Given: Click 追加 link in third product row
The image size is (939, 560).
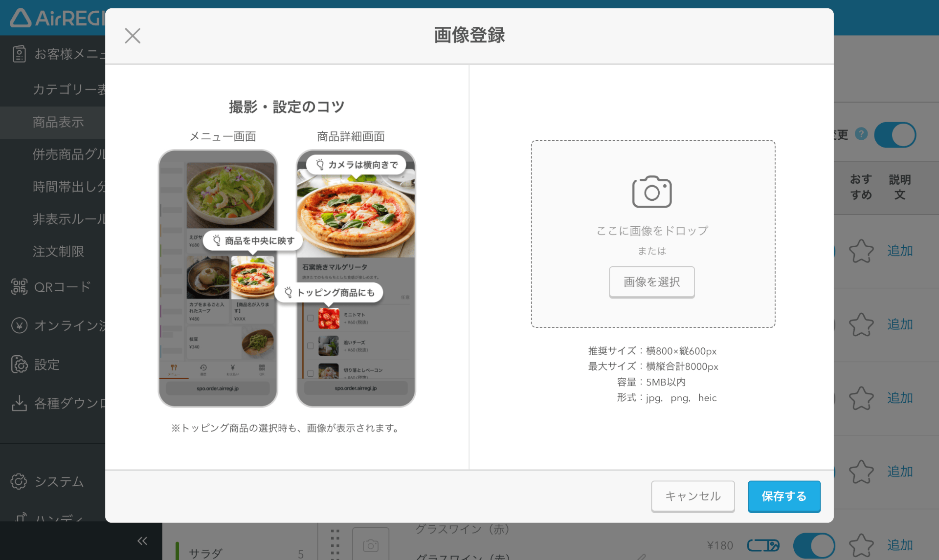Looking at the screenshot, I should [x=900, y=398].
